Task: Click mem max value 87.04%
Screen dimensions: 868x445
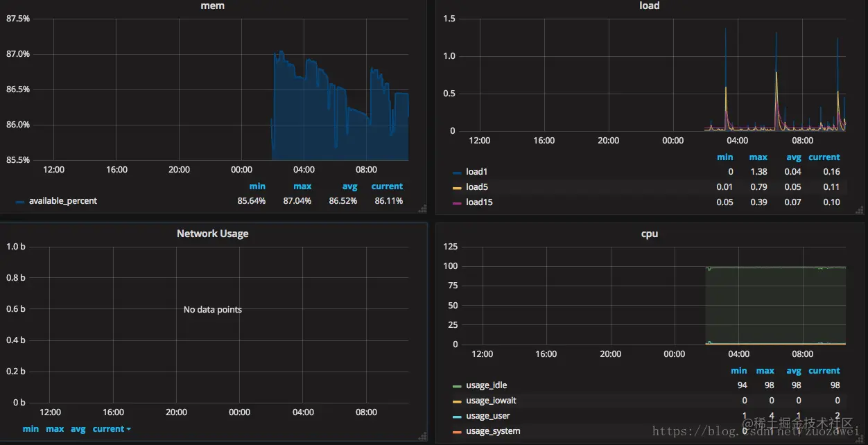Action: (x=297, y=201)
